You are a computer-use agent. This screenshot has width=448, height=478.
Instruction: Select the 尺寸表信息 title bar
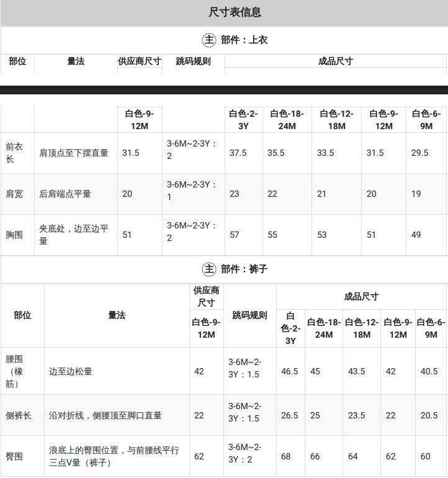click(224, 13)
